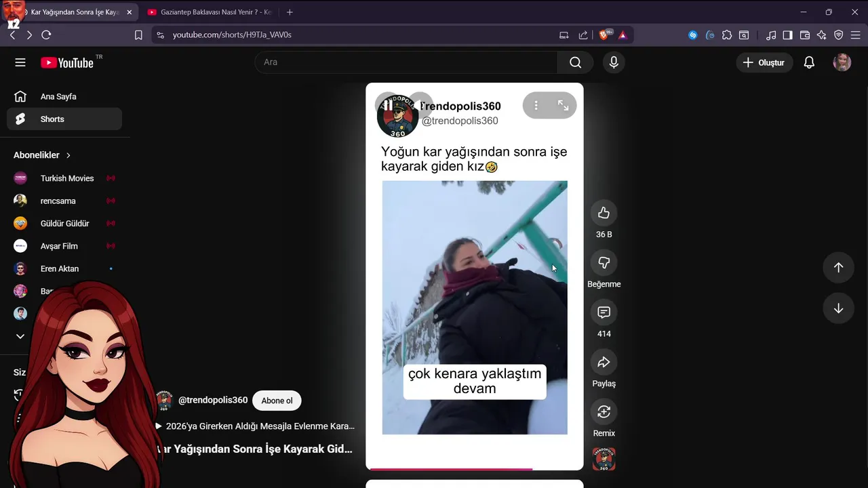Open the Trendopolis 360 sound thumbnail
This screenshot has height=488, width=868.
click(x=604, y=459)
